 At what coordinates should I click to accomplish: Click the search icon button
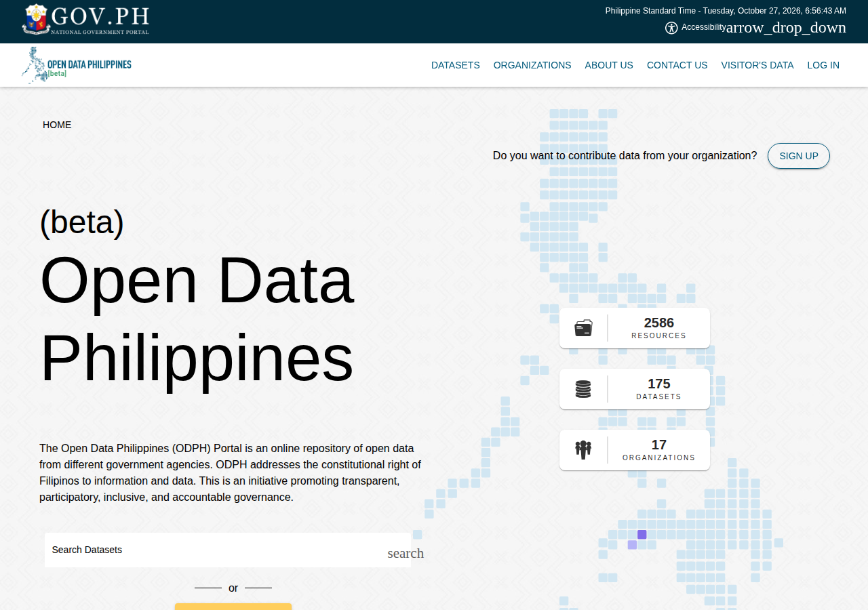[x=406, y=553]
